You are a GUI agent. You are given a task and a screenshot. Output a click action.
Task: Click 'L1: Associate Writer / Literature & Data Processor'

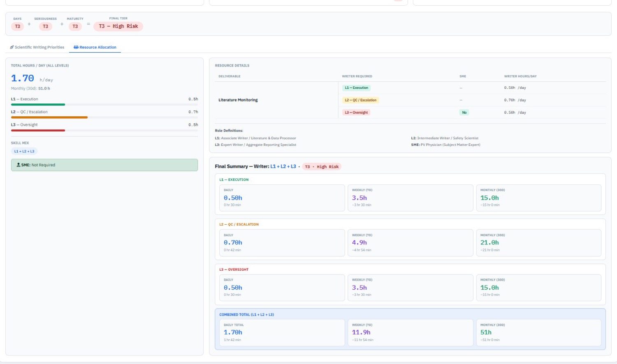(255, 138)
